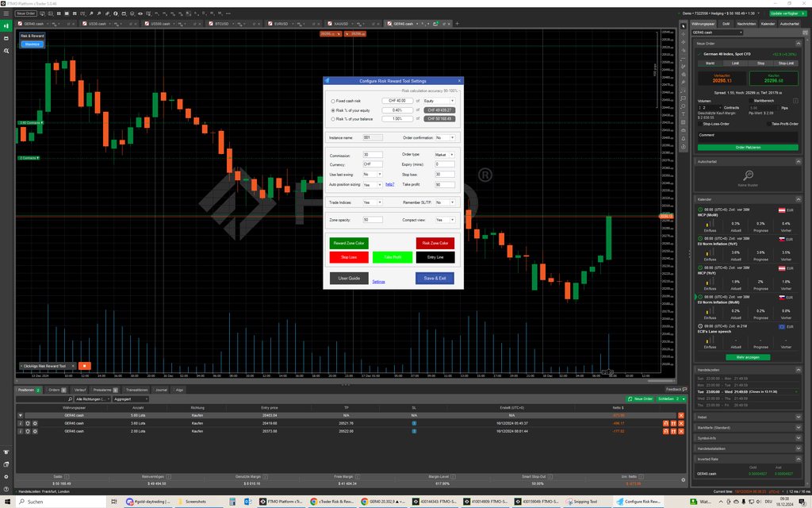Collapse the aggregated GER40 cash position row
The height and width of the screenshot is (508, 812).
coord(21,416)
